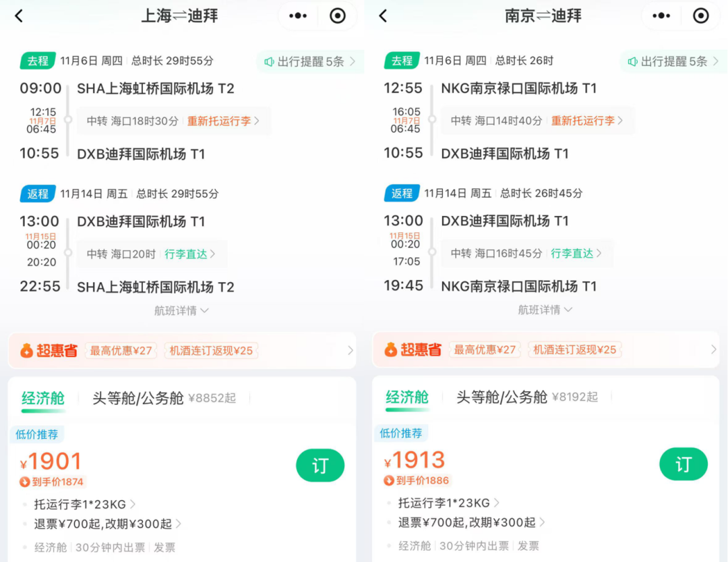
Task: Click the 订 button for the ¥1913 fare
Action: (x=684, y=464)
